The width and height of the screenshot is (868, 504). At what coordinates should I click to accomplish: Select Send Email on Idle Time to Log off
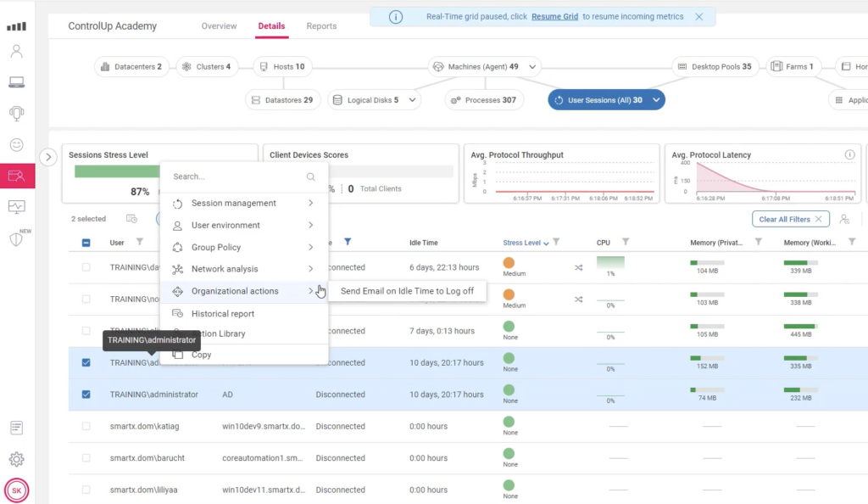[x=407, y=291]
